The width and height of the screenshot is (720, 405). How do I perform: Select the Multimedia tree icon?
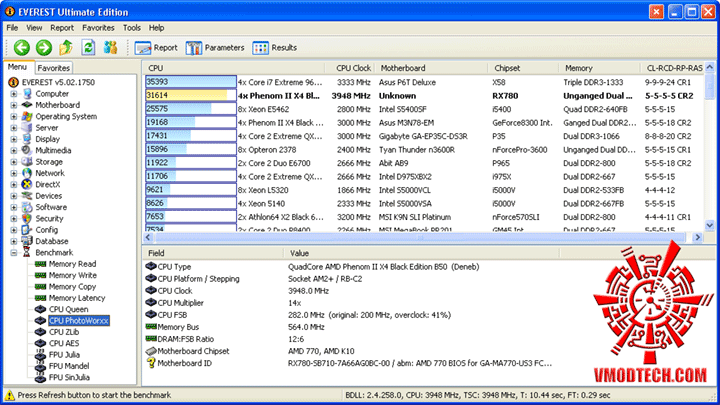click(27, 150)
